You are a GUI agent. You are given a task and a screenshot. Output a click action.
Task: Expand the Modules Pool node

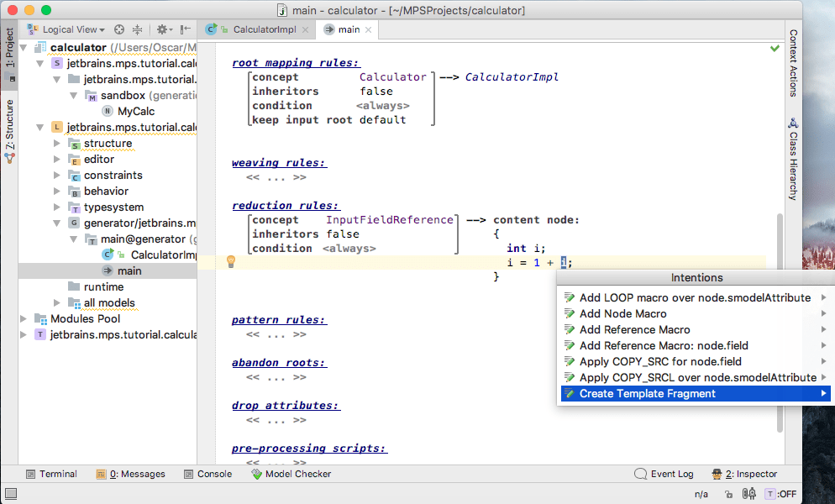24,319
